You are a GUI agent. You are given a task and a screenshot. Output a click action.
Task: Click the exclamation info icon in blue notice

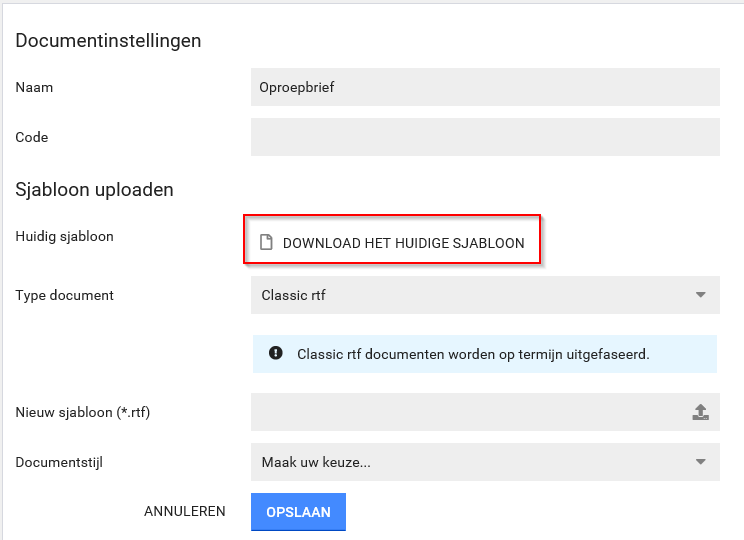coord(275,354)
